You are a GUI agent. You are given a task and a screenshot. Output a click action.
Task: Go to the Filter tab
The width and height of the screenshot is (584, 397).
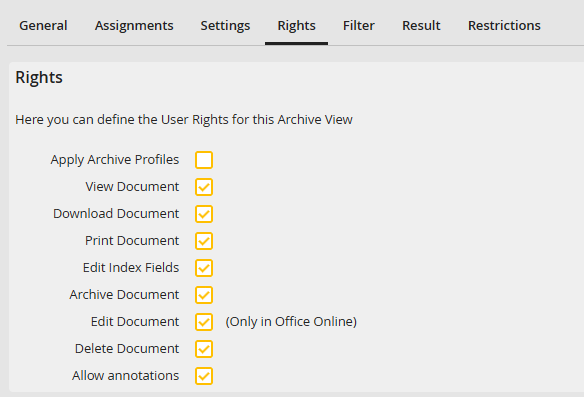359,25
